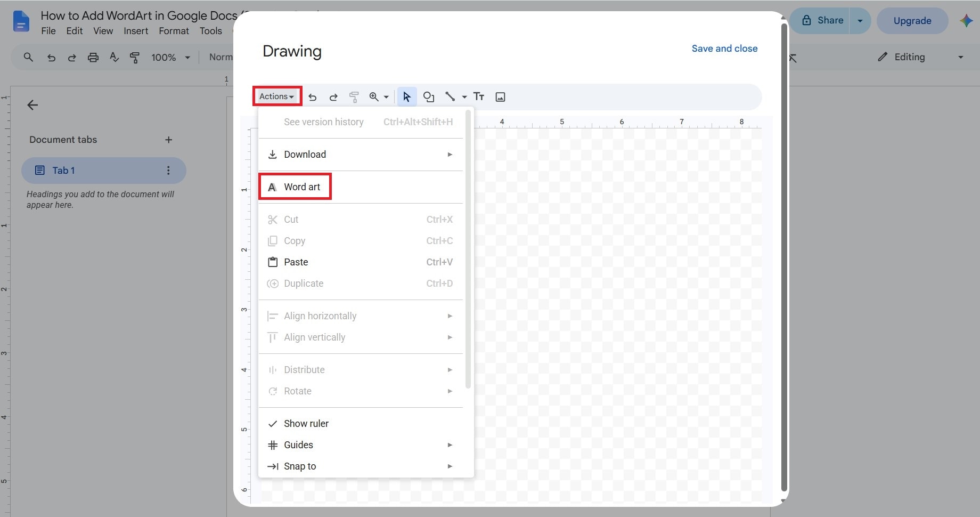Screen dimensions: 980x517
Task: Open the Editing mode dropdown
Action: [x=921, y=57]
